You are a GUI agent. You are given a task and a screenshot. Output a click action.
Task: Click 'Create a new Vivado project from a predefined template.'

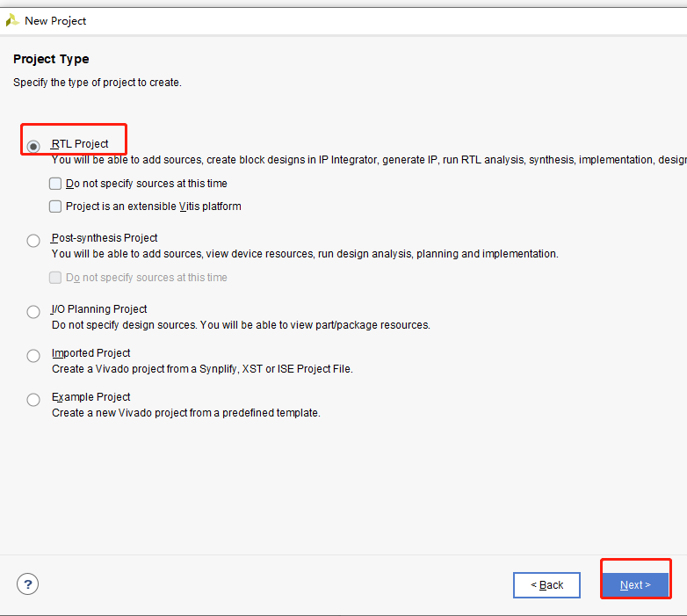click(186, 413)
